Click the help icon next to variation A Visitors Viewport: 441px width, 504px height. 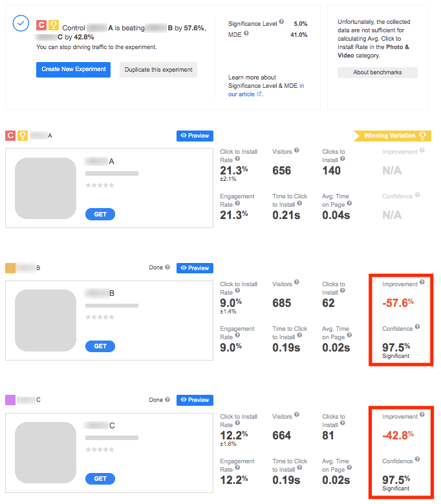(x=297, y=151)
